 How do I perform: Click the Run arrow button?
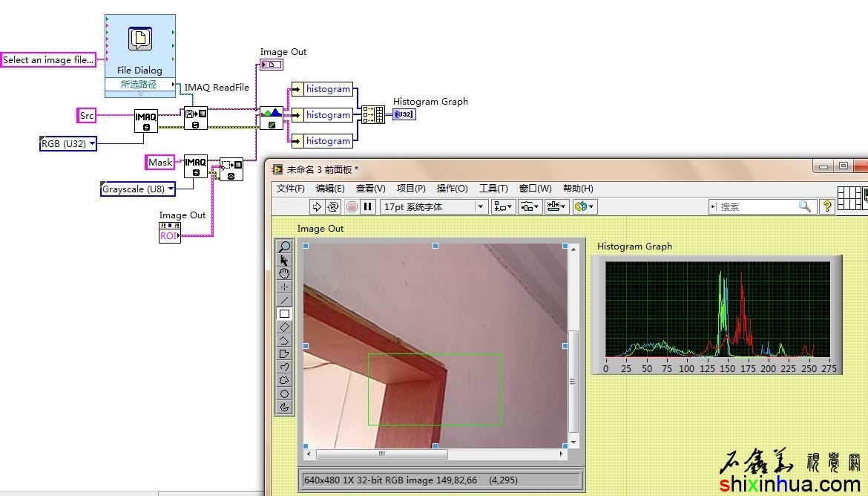[x=317, y=206]
